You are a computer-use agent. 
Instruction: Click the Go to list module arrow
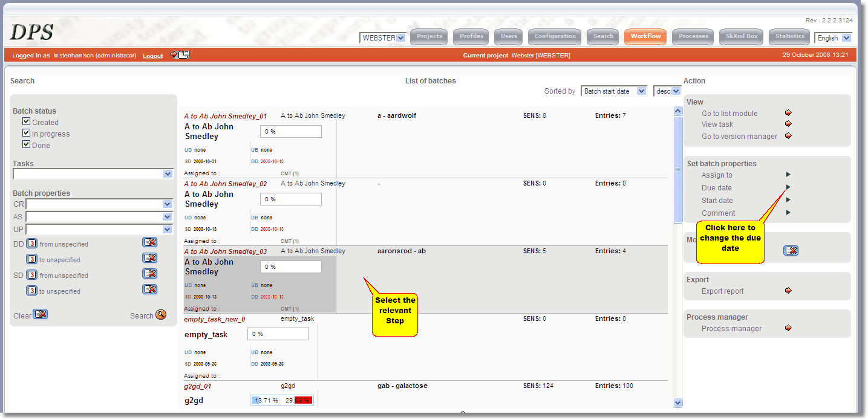[x=788, y=113]
